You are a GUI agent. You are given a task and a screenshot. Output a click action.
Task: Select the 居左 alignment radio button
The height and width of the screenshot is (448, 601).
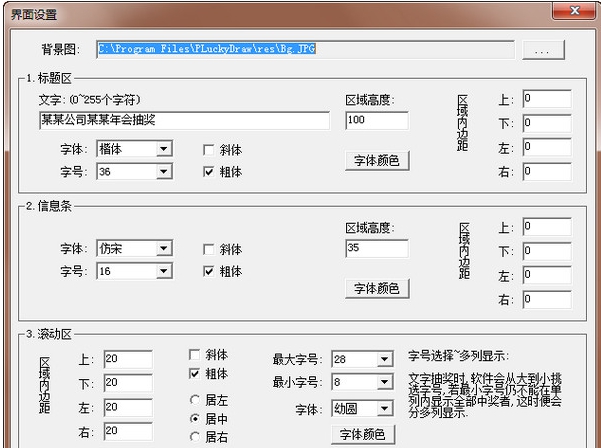coord(195,400)
